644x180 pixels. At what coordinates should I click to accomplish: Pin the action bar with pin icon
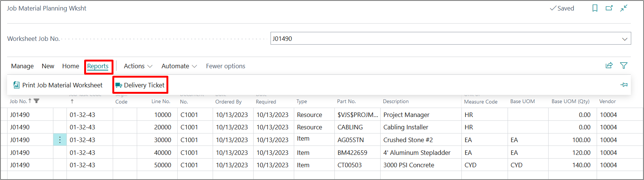point(624,85)
